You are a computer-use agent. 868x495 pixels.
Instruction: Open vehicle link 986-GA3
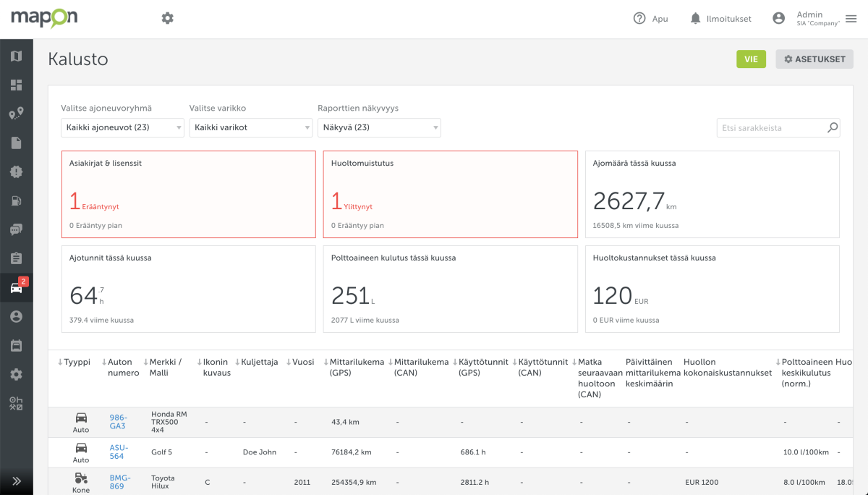117,422
